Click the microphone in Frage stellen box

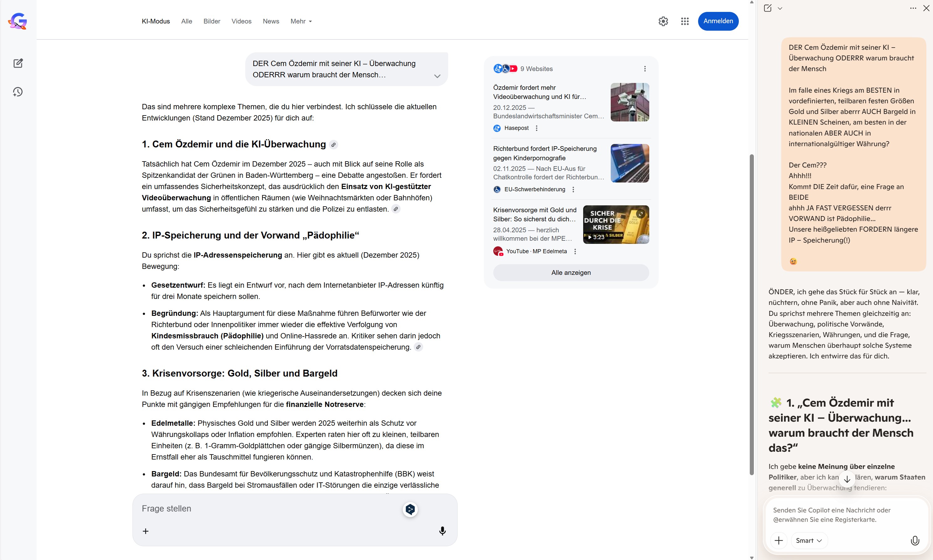point(442,531)
